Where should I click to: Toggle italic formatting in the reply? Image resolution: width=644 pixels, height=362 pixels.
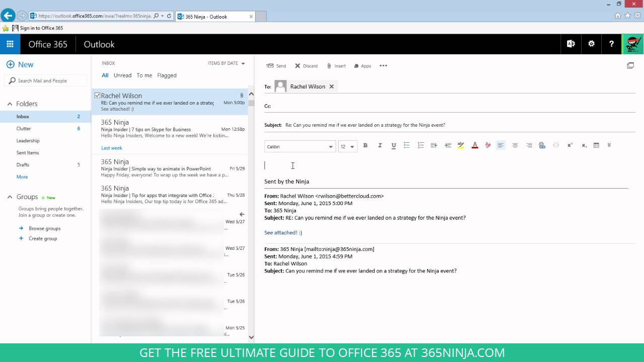pos(380,145)
